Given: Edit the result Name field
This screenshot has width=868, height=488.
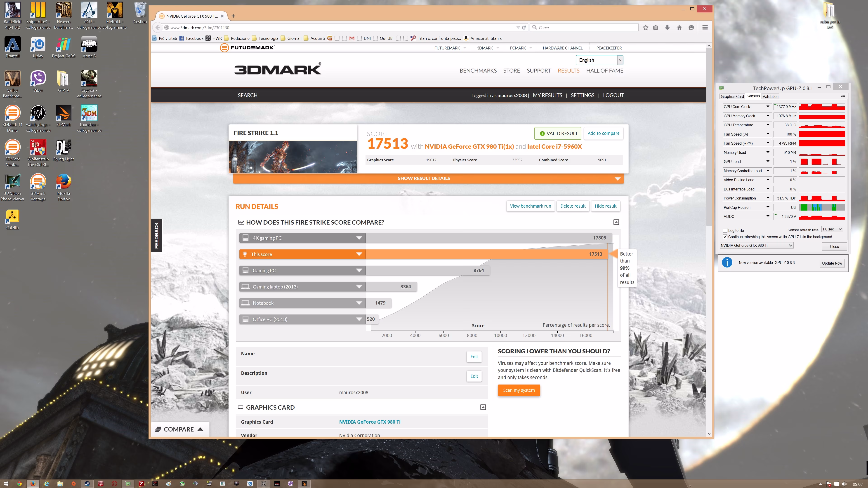Looking at the screenshot, I should coord(474,357).
